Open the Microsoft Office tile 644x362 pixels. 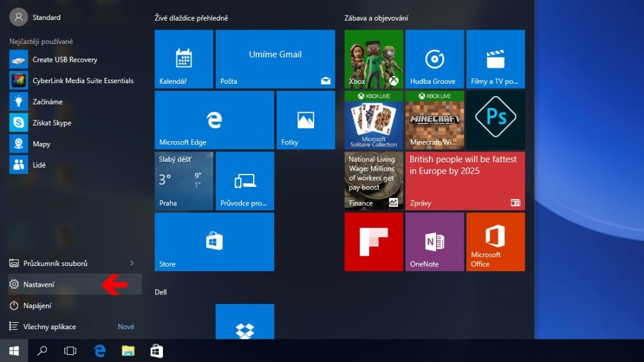point(495,242)
